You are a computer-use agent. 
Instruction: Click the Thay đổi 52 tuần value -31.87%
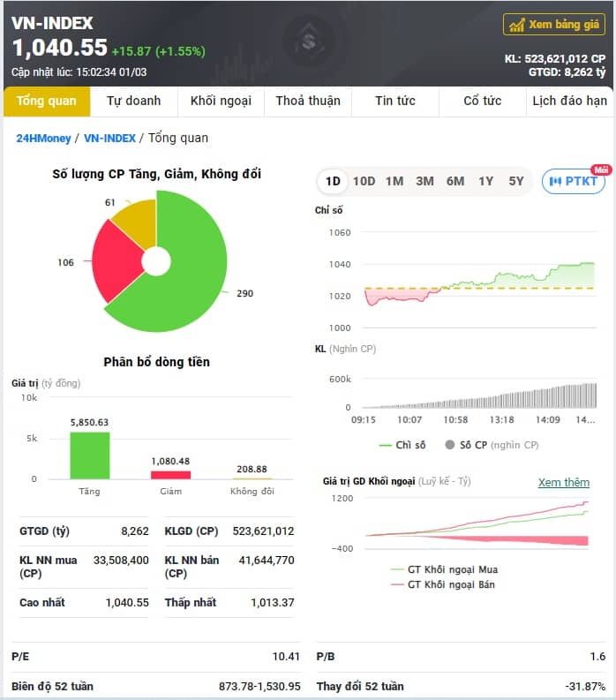coord(585,687)
